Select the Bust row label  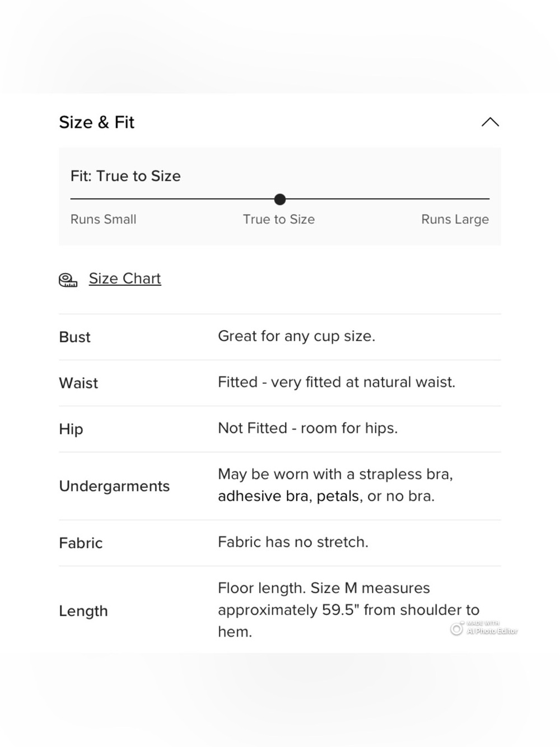click(74, 337)
